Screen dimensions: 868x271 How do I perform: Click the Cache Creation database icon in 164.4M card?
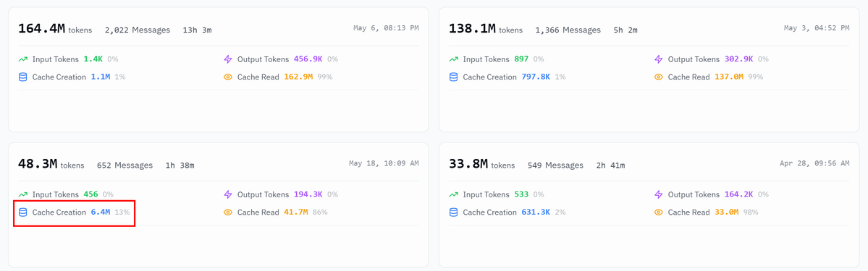[22, 77]
